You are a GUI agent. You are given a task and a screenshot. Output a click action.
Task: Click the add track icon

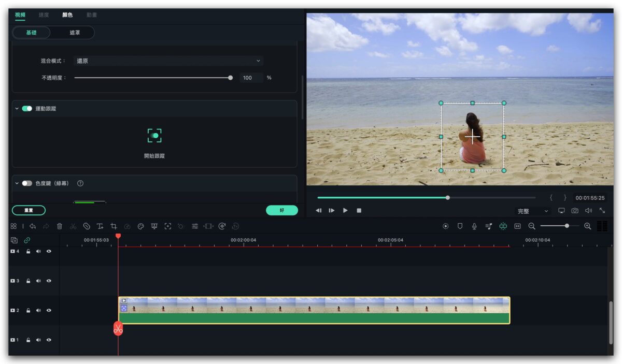click(x=14, y=240)
